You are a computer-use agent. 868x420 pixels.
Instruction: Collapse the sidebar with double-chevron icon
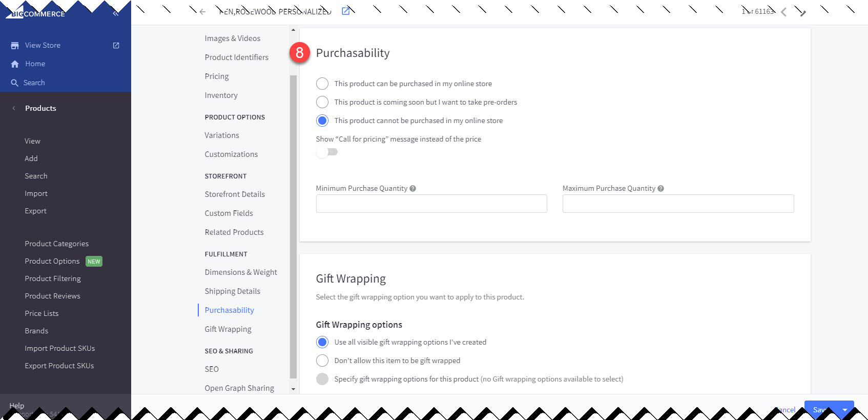coord(116,14)
